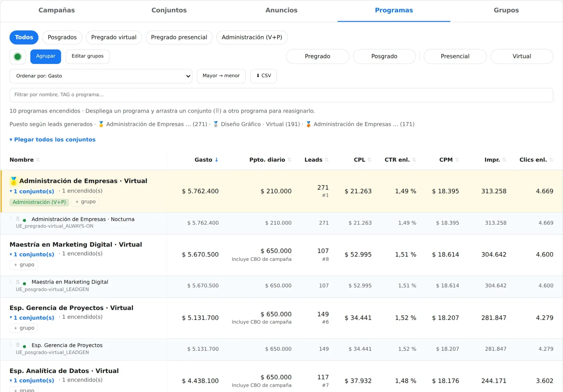Sort by Clics enl. column icon

551,160
